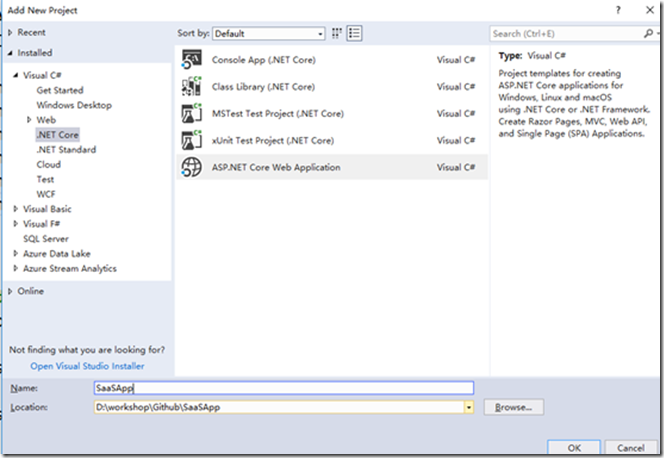Click Visual C# label in ASP.NET Core row
This screenshot has height=458, width=664.
pos(456,167)
